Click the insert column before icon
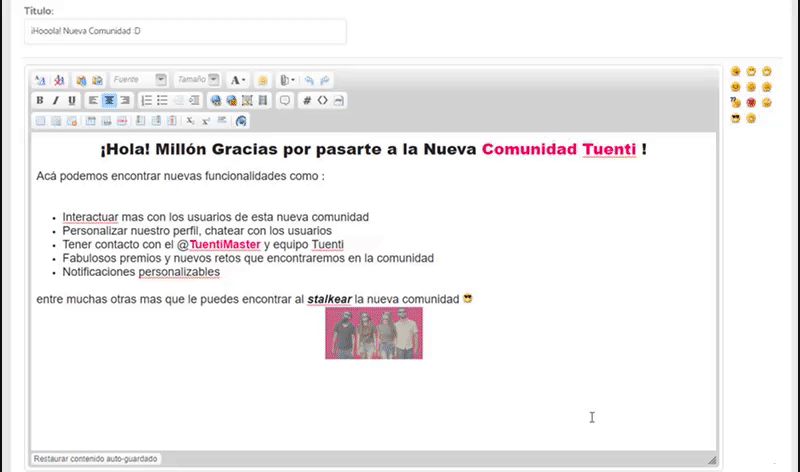Image resolution: width=800 pixels, height=472 pixels. point(140,121)
